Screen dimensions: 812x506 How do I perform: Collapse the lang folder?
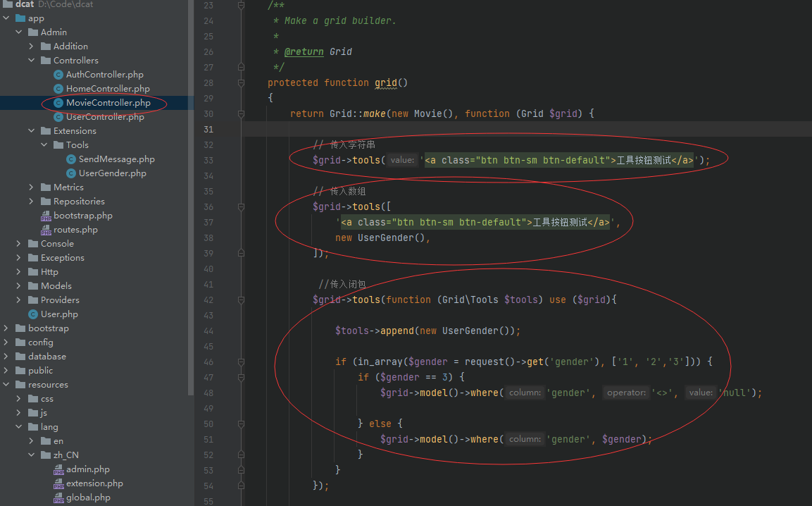[18, 426]
